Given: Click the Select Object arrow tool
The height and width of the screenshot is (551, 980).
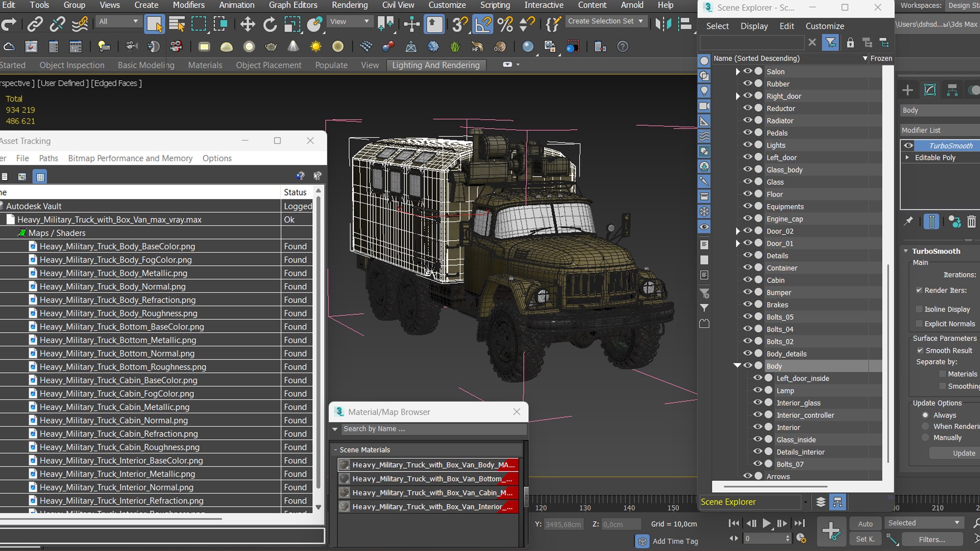Looking at the screenshot, I should [x=154, y=24].
